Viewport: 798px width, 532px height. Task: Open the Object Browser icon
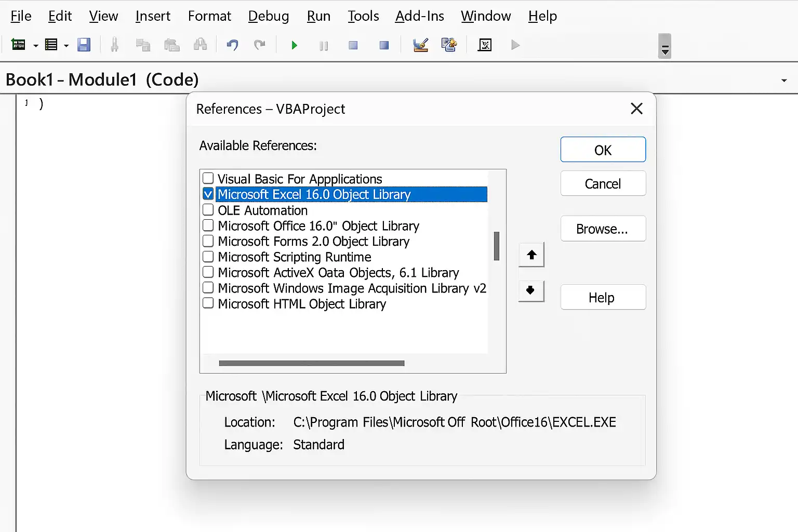pyautogui.click(x=485, y=45)
